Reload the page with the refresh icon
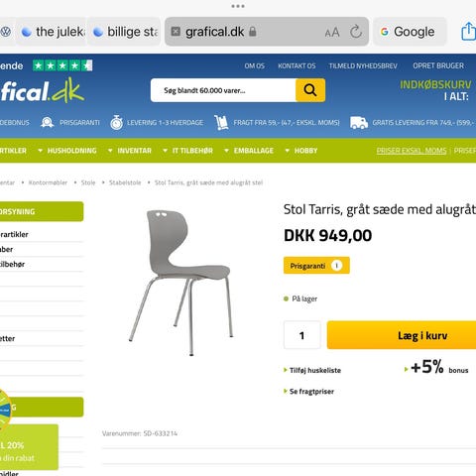This screenshot has width=476, height=476. [x=356, y=32]
